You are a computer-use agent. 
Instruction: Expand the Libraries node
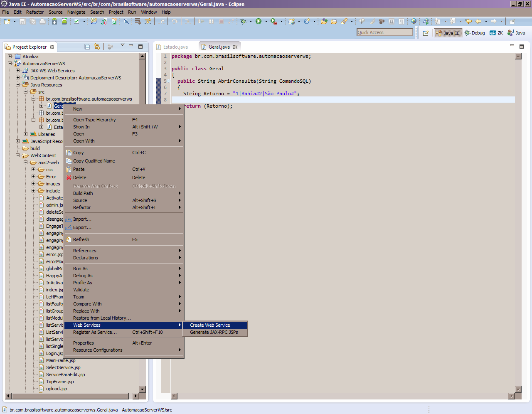pyautogui.click(x=26, y=134)
